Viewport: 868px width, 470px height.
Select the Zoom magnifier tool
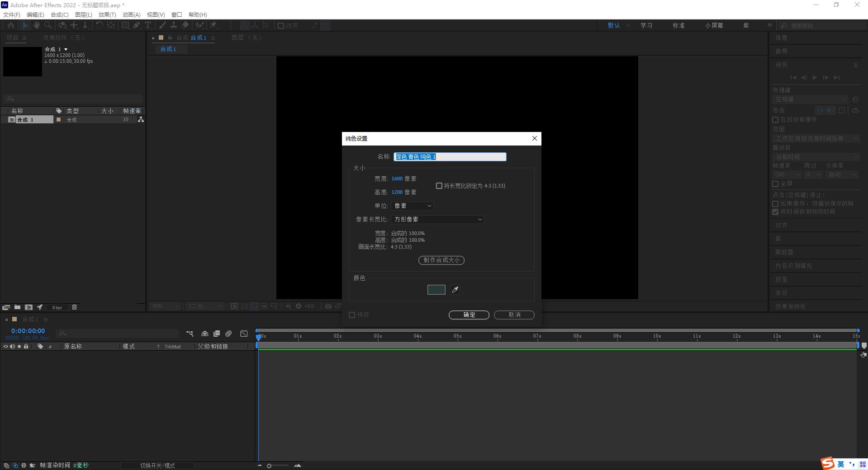click(48, 25)
